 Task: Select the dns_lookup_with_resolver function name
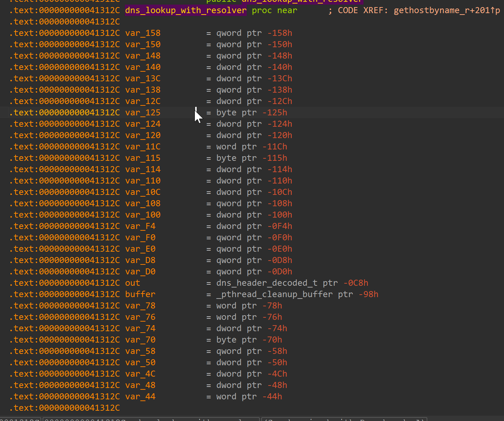pos(186,10)
